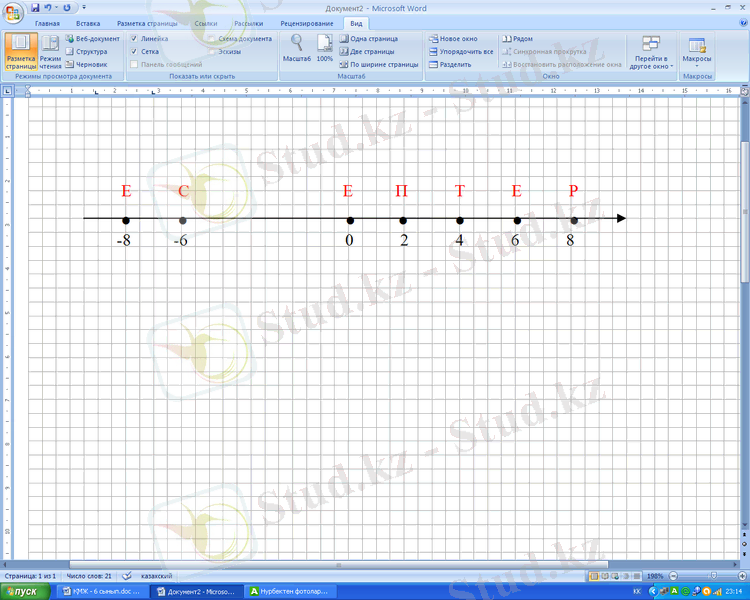The height and width of the screenshot is (600, 750).
Task: Open the Рецензирование ribbon tab
Action: (x=307, y=22)
